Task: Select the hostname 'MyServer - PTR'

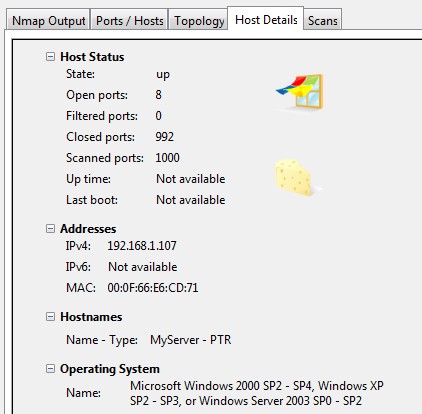Action: point(191,340)
